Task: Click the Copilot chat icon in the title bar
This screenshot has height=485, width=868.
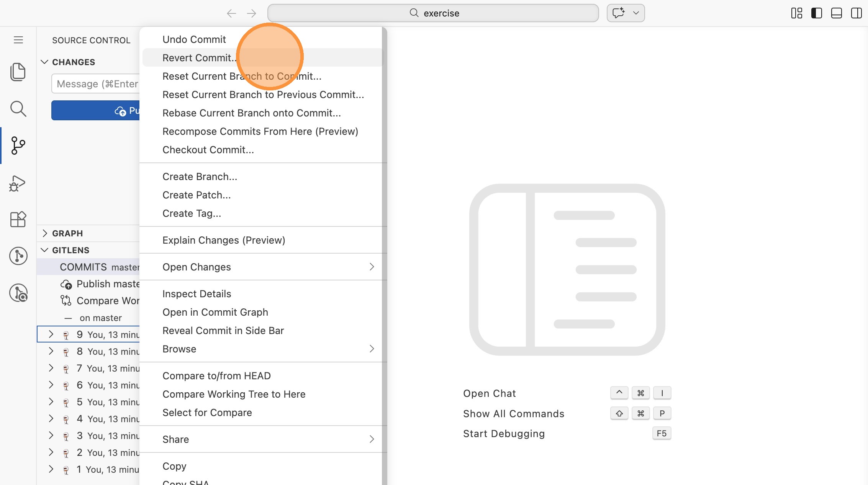Action: click(618, 13)
